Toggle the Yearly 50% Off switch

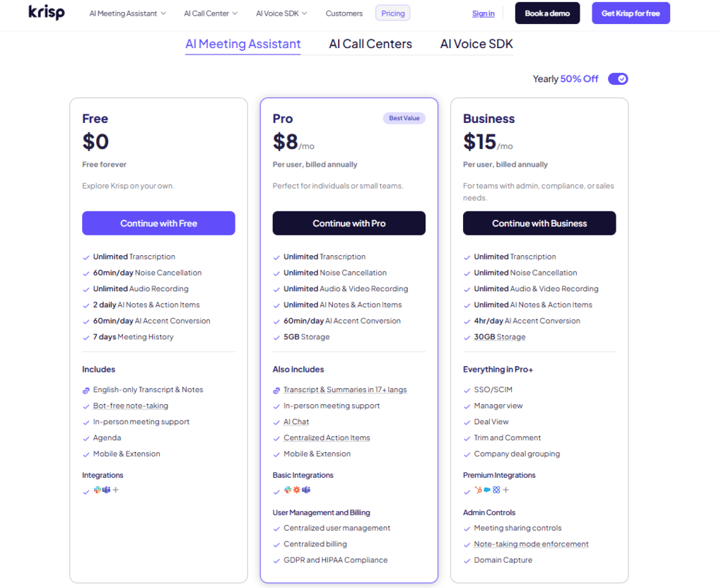618,78
